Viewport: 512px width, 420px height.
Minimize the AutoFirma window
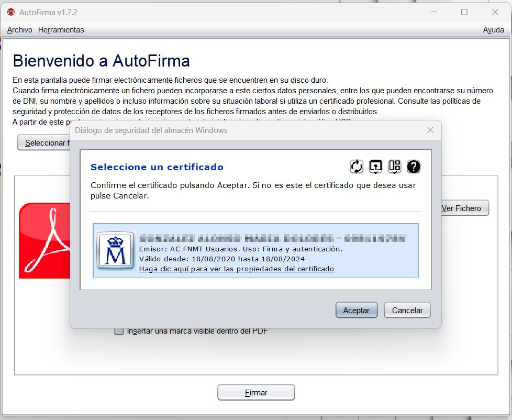(x=434, y=12)
